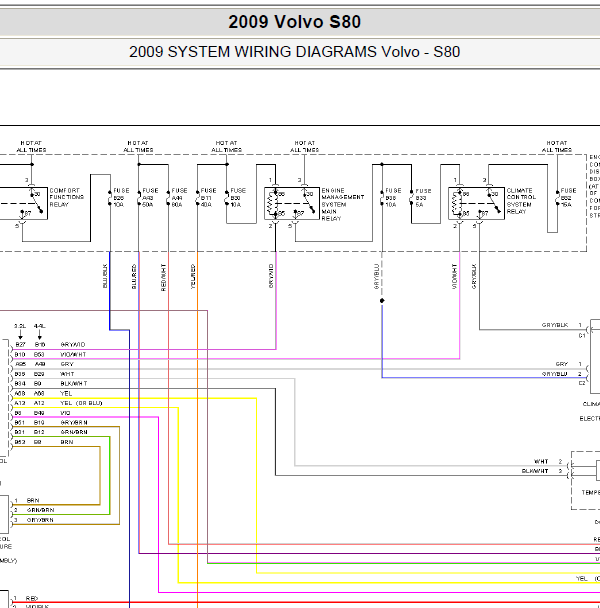
Task: Click the '3.2L' engine column header
Action: pyautogui.click(x=20, y=326)
